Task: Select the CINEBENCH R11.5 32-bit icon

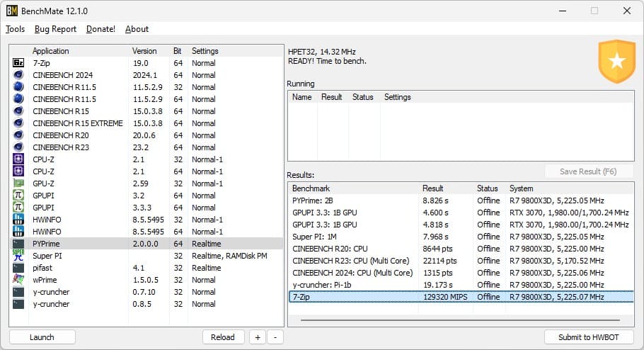Action: point(18,86)
